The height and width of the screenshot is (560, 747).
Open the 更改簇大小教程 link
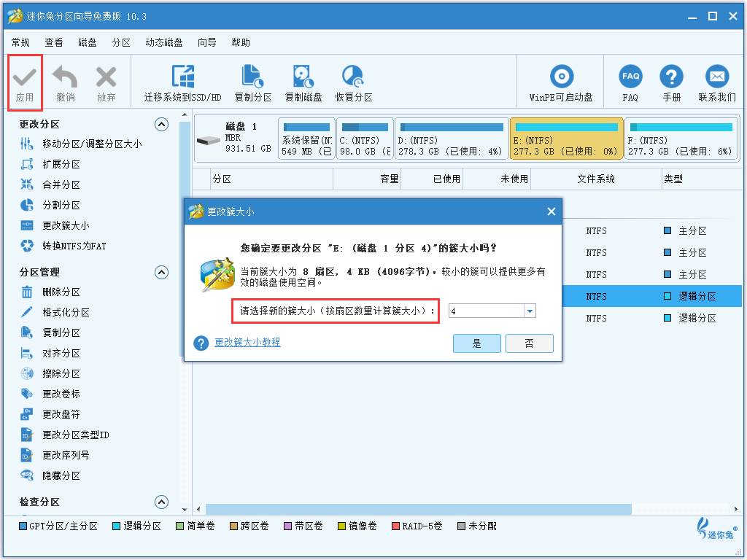(247, 343)
